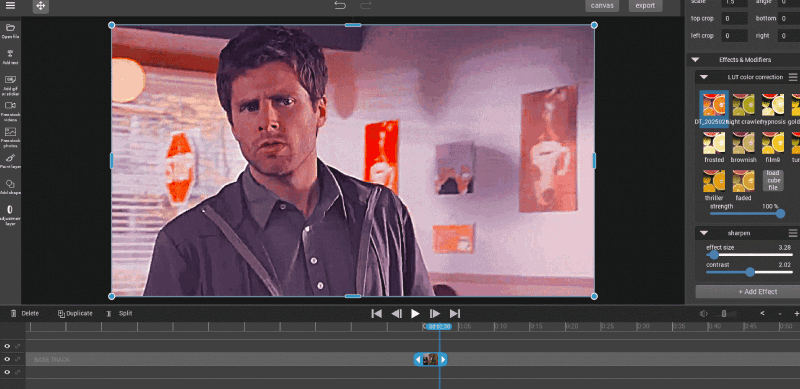The width and height of the screenshot is (800, 389).
Task: Click the clip's left trim handle
Action: 418,359
